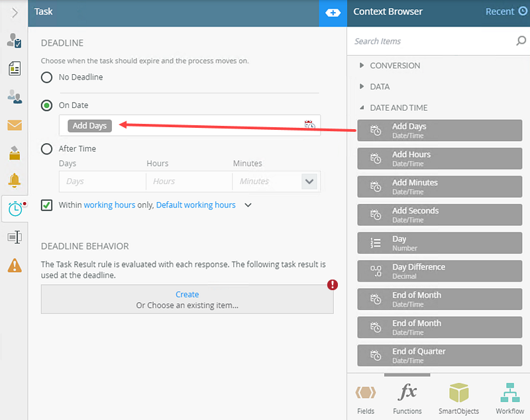Expand the CONVERSION category
The width and height of the screenshot is (530, 420).
pyautogui.click(x=362, y=66)
